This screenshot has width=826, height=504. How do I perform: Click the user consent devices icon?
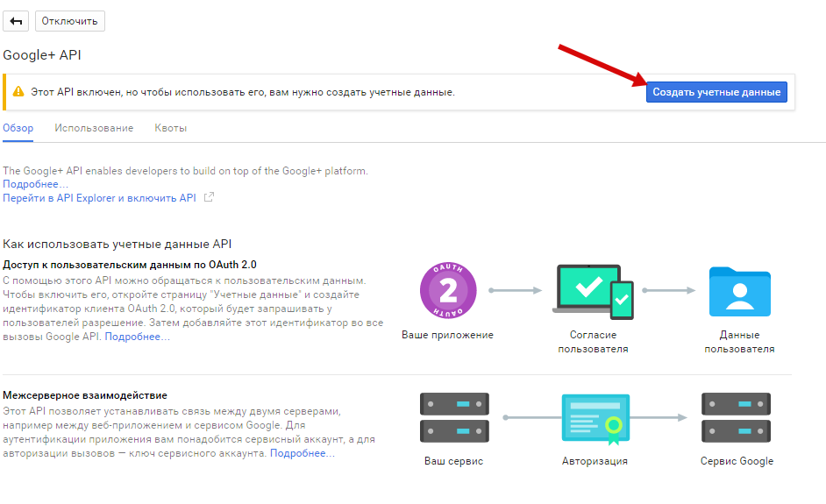point(595,294)
